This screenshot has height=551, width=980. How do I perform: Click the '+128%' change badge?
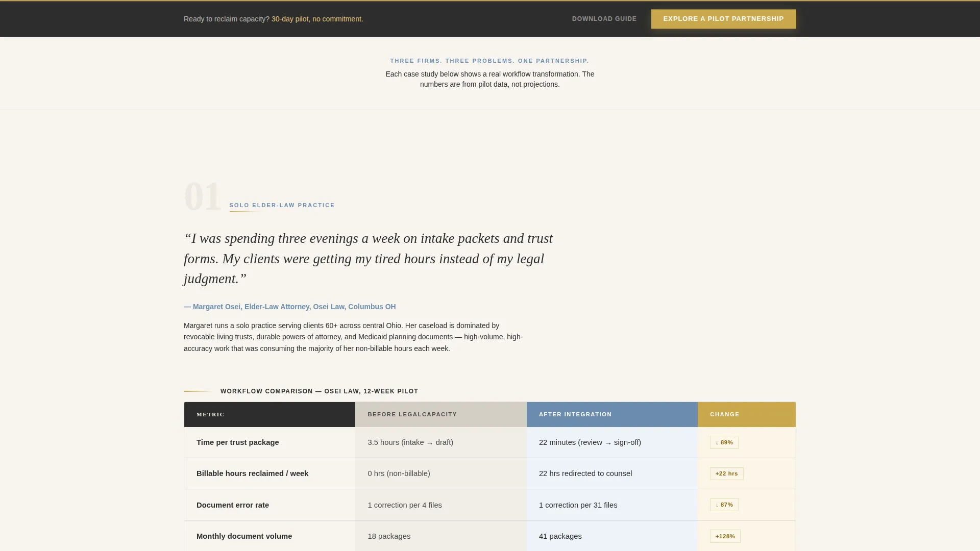click(x=725, y=536)
